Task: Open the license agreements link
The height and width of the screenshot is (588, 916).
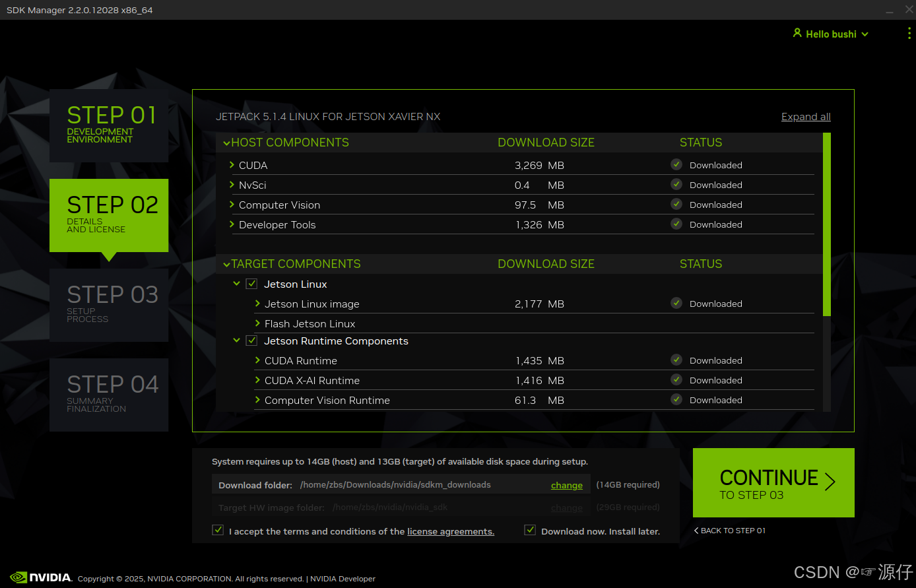Action: point(451,531)
